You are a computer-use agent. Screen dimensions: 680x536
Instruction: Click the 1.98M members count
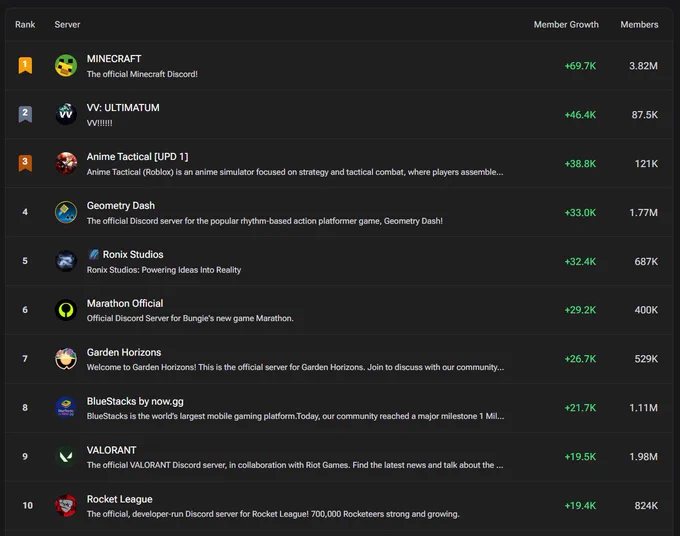coord(644,457)
